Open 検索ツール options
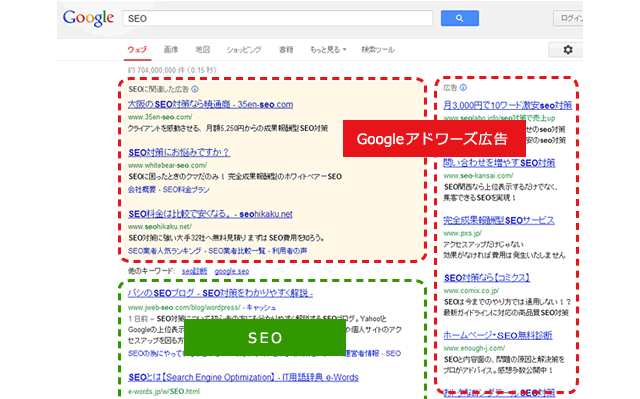This screenshot has height=399, width=640. click(x=378, y=50)
